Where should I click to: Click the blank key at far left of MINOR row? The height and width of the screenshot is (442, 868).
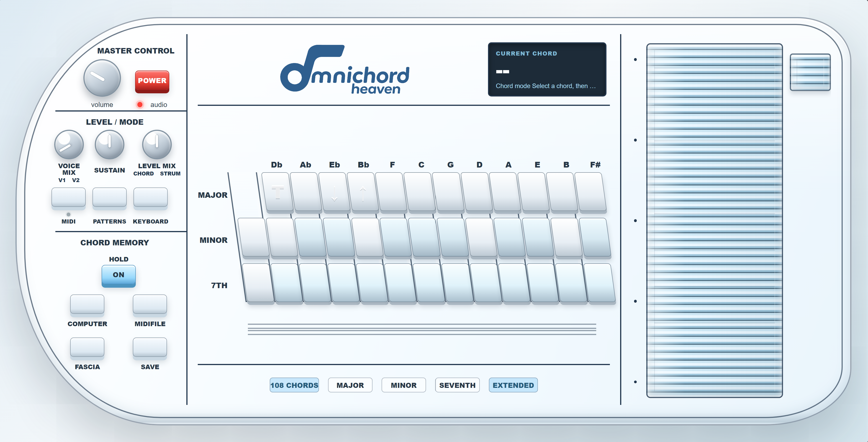click(x=254, y=238)
